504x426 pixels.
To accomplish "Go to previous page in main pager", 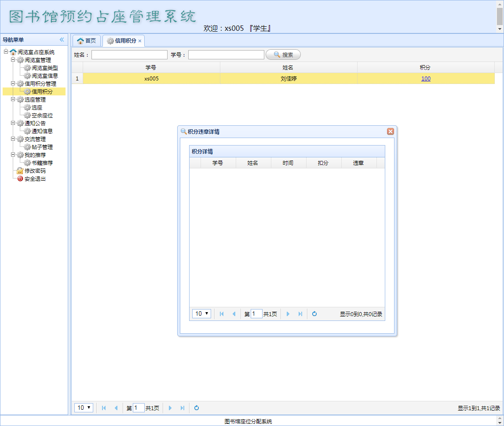I will click(116, 408).
